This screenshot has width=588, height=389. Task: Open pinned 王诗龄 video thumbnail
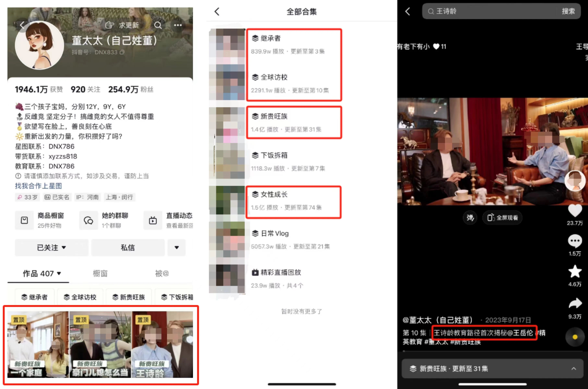(x=162, y=344)
